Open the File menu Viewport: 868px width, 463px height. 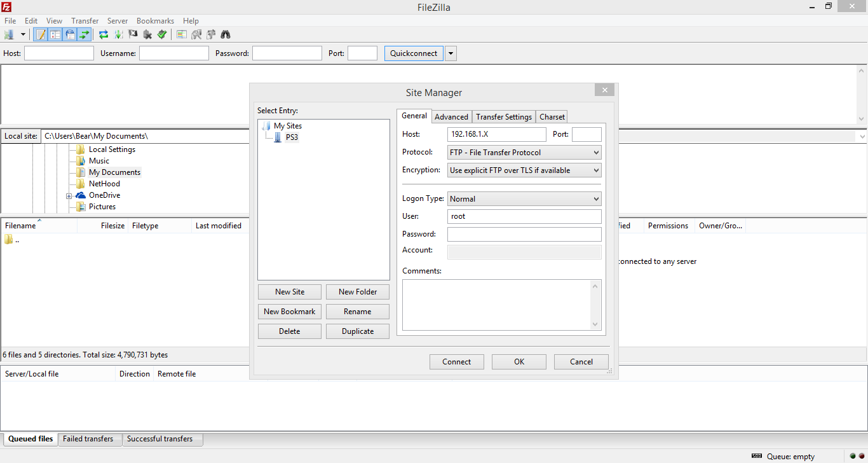click(10, 21)
